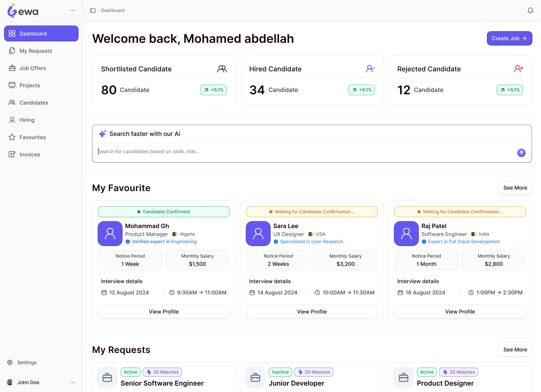This screenshot has width=541, height=392.
Task: Click Mohammad Gh profile avatar
Action: [x=110, y=234]
